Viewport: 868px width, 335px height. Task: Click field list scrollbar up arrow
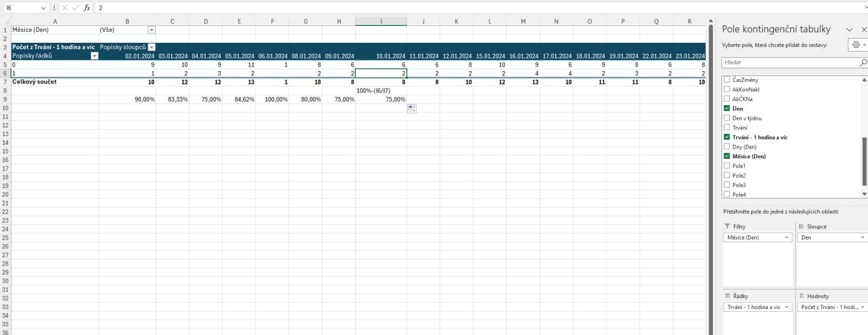[864, 80]
